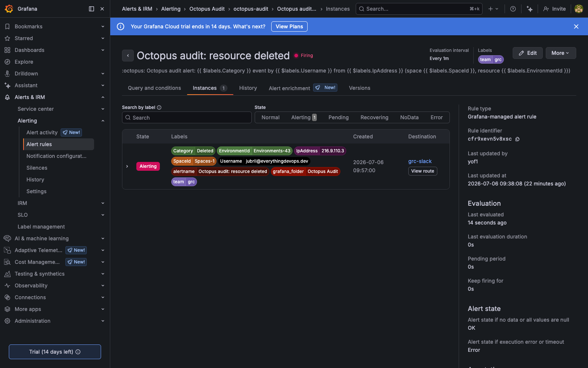Open Alert rules in sidebar

click(x=58, y=144)
